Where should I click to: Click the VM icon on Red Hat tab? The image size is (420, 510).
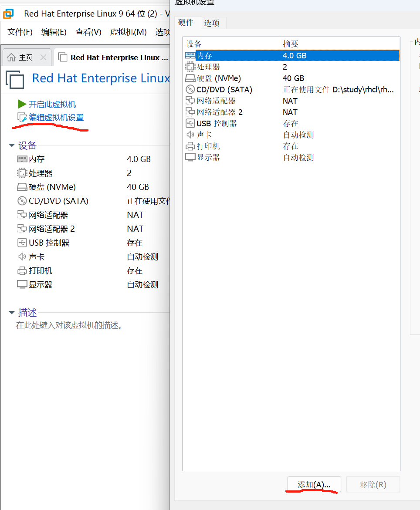point(62,57)
